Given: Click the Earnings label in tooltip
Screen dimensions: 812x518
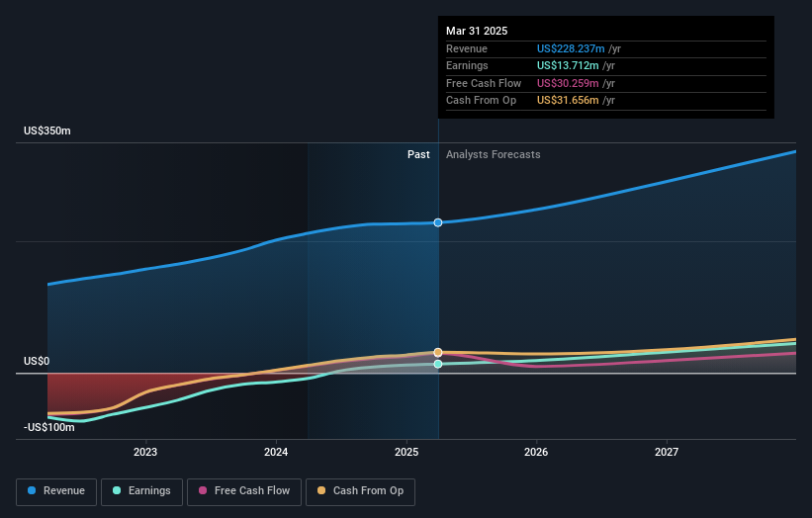Looking at the screenshot, I should [x=467, y=65].
